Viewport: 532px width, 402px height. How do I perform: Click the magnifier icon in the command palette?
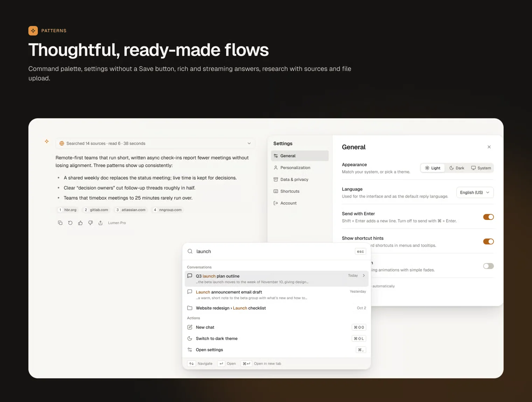[x=190, y=251]
